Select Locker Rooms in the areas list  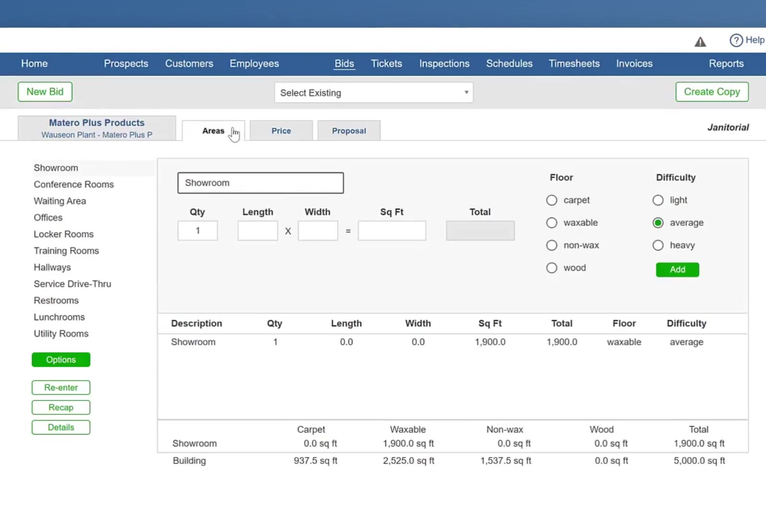pyautogui.click(x=64, y=234)
